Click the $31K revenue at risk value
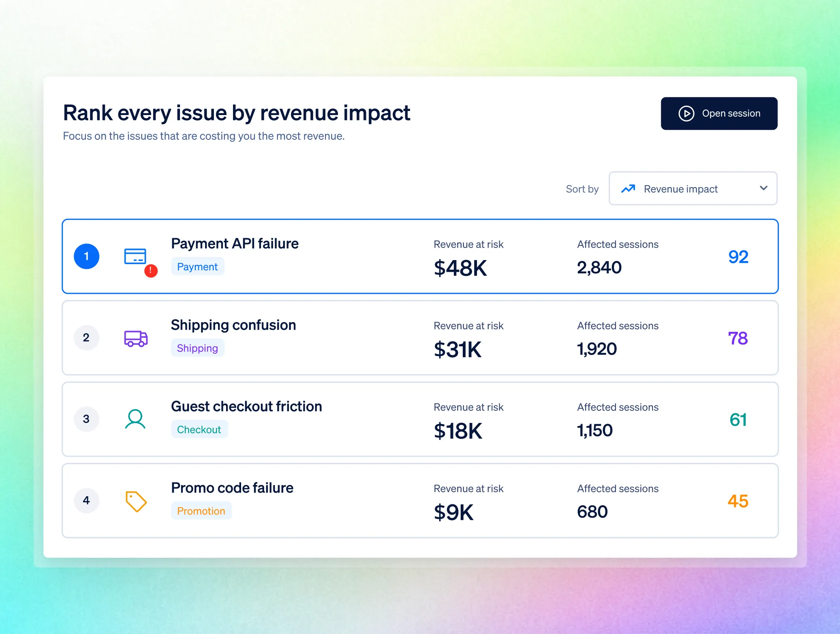The height and width of the screenshot is (634, 840). point(457,350)
